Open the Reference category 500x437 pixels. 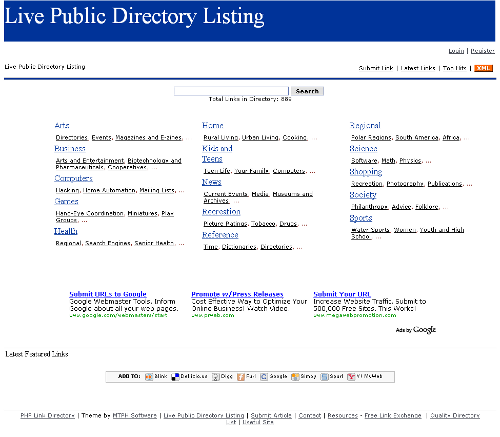pyautogui.click(x=220, y=234)
